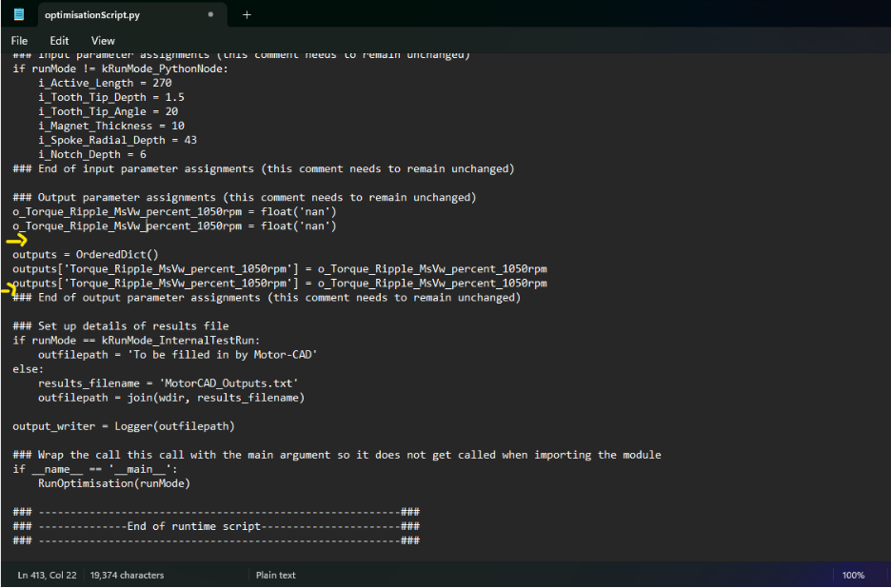Open the Edit menu
Viewport: 891px width, 588px height.
tap(59, 41)
